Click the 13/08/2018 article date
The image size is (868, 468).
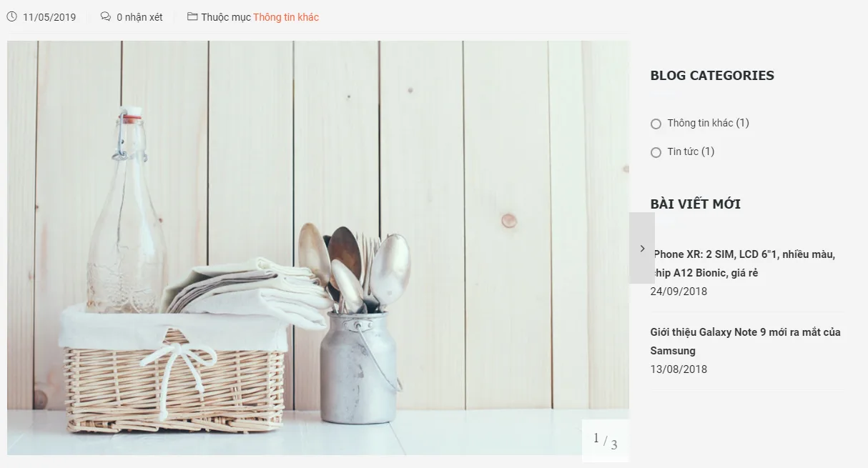point(679,369)
